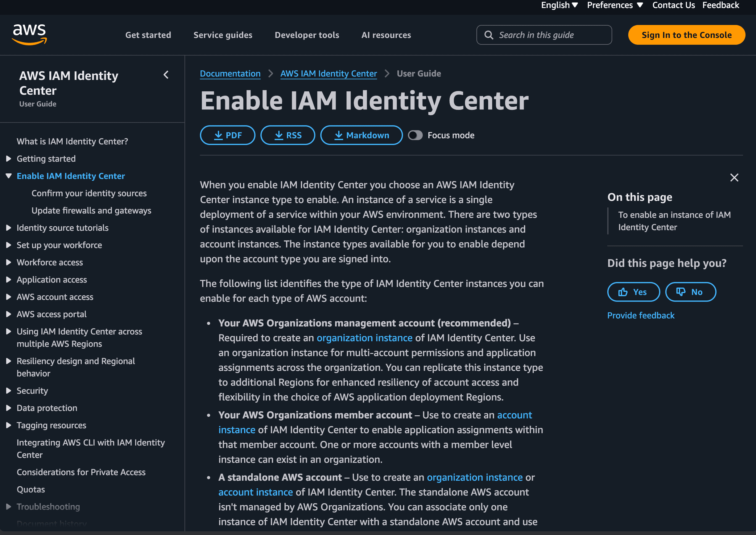Expand the Workforce access section

(x=9, y=262)
